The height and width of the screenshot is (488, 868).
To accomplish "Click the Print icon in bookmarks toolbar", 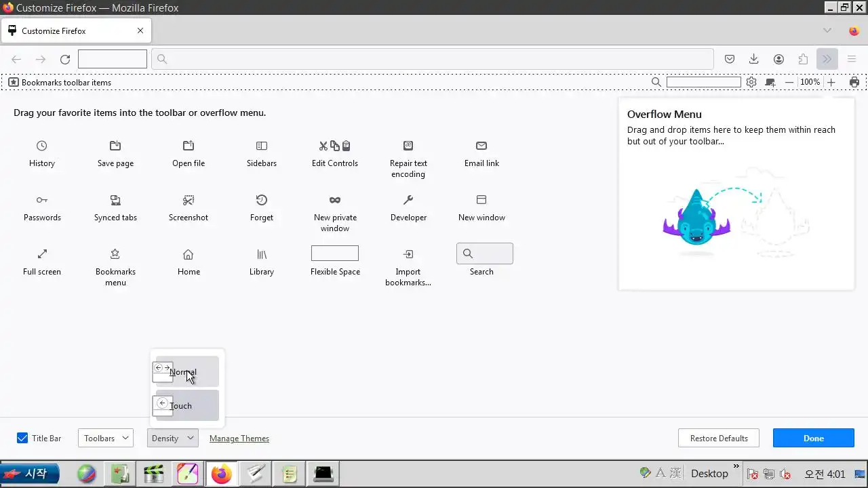I will (x=854, y=82).
